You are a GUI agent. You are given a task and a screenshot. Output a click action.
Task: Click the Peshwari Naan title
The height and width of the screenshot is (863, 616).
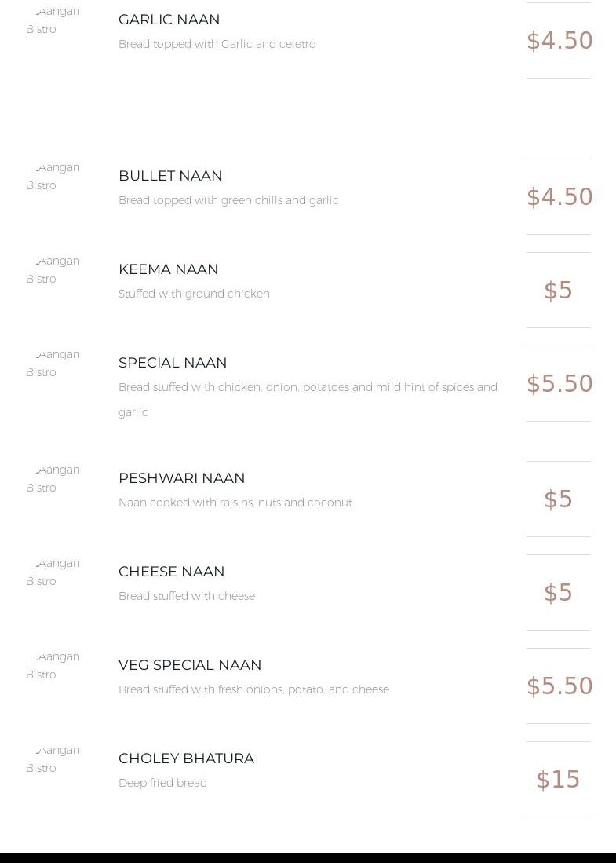coord(182,478)
